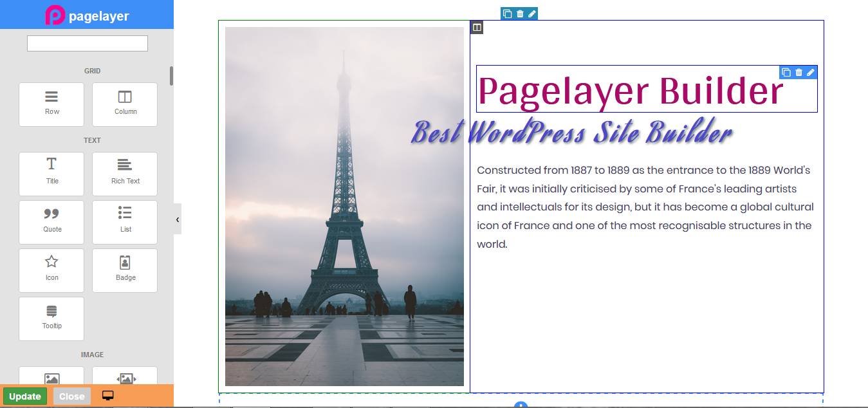Click the widget panel scrollbar
Screen dimensions: 868x408
[171, 76]
